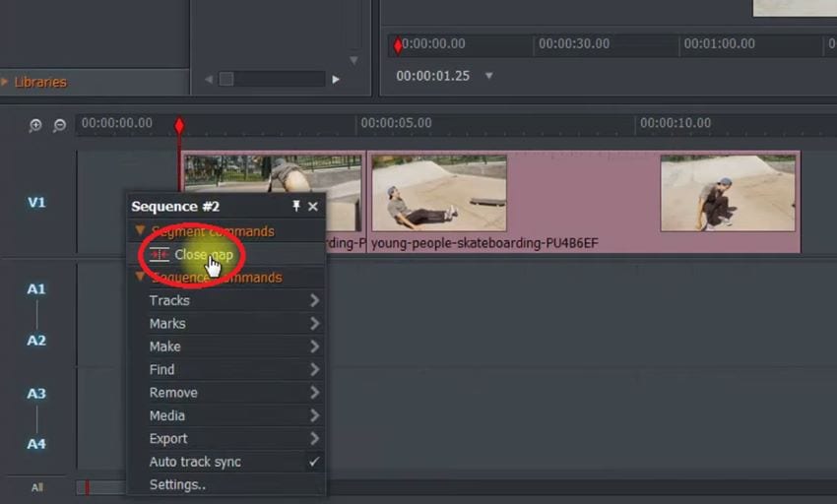Select the V1 video track label
Image resolution: width=837 pixels, height=504 pixels.
tap(36, 203)
